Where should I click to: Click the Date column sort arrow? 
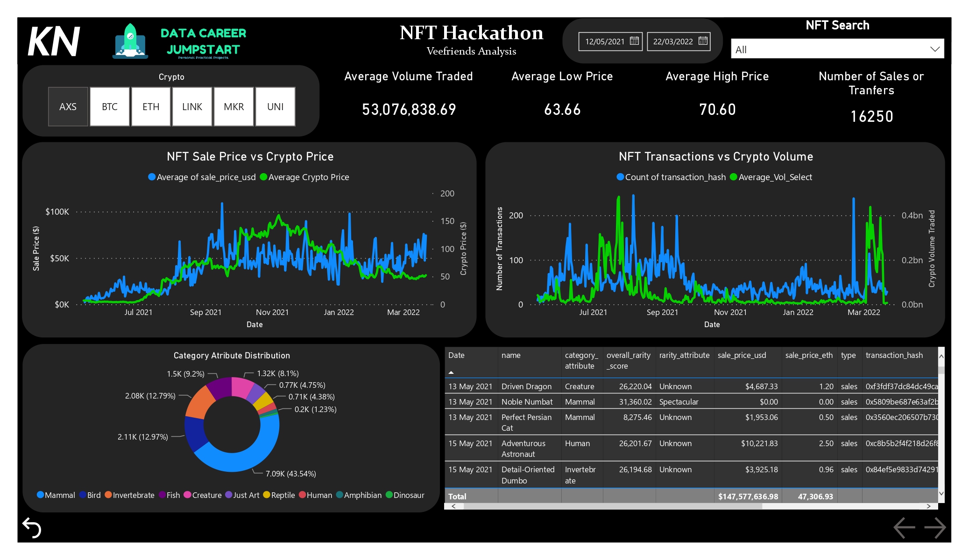[x=451, y=372]
